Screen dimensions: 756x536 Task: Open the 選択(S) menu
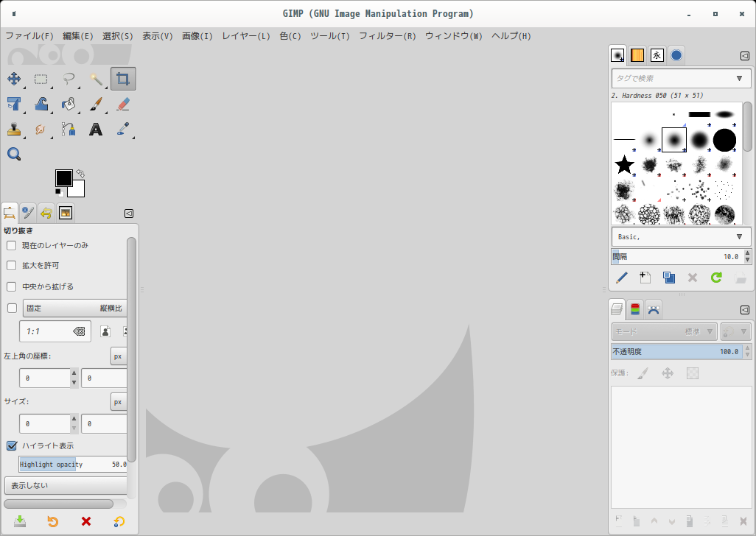point(118,36)
